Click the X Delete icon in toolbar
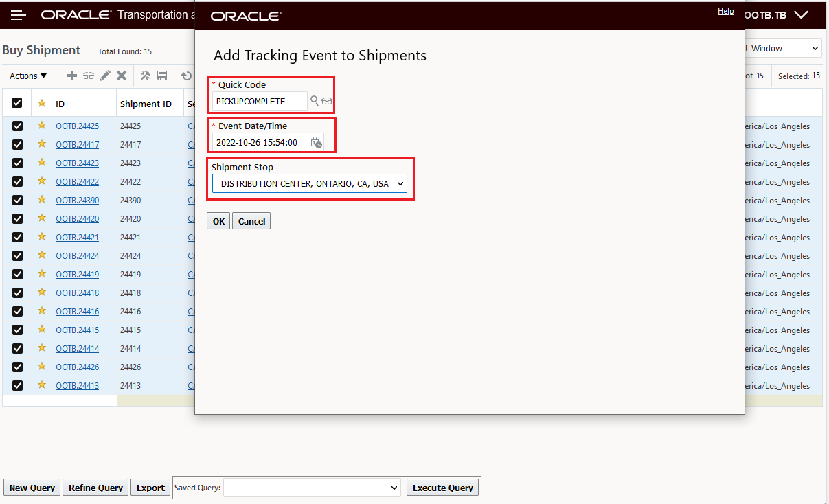Viewport: 829px width, 504px height. [122, 76]
